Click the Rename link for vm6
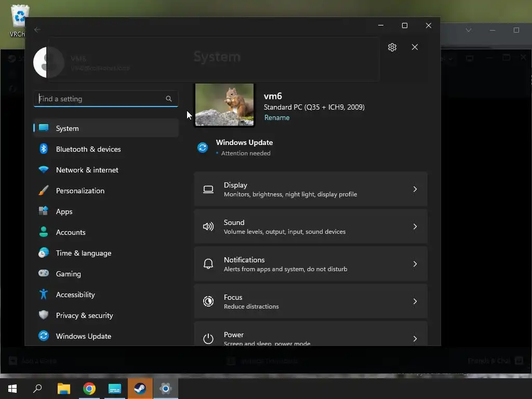Viewport: 532px width, 399px height. (x=277, y=118)
